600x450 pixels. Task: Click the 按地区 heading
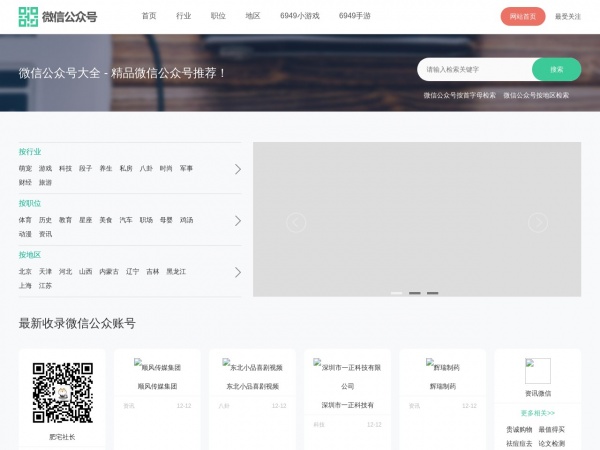[x=30, y=255]
